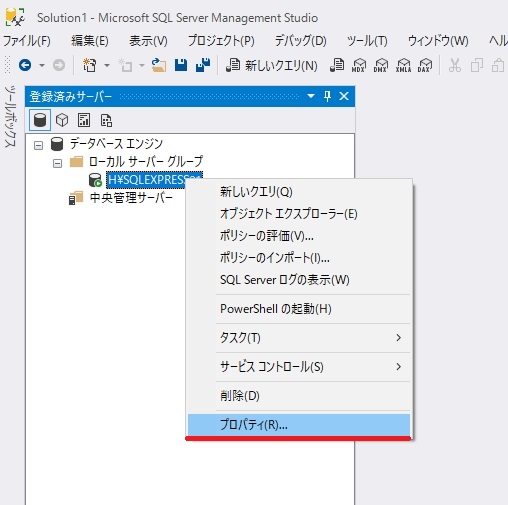
Task: Select the Reporting Services icon
Action: click(x=84, y=120)
